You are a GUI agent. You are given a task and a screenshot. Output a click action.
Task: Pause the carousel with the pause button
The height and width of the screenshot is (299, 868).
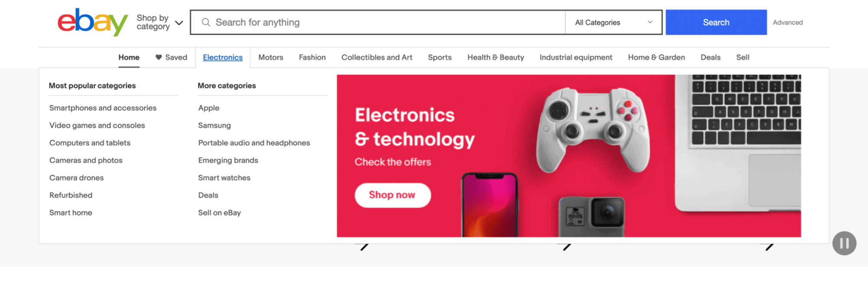coord(844,243)
